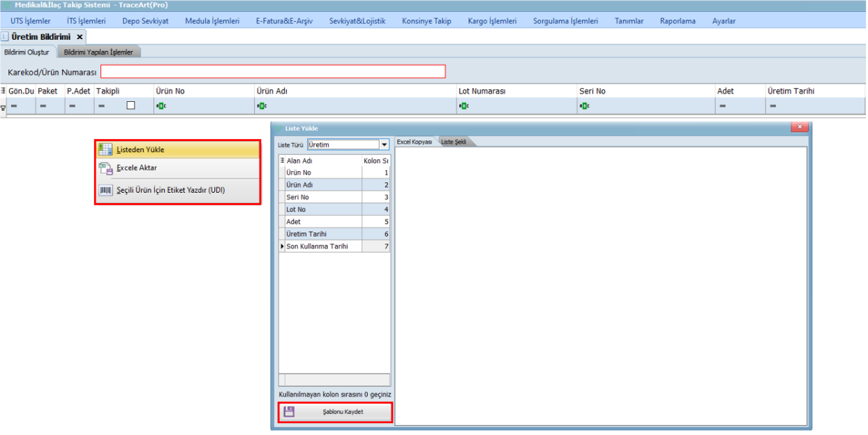Click the filter icon under Ürün Adı column
This screenshot has height=435, width=868.
[262, 106]
